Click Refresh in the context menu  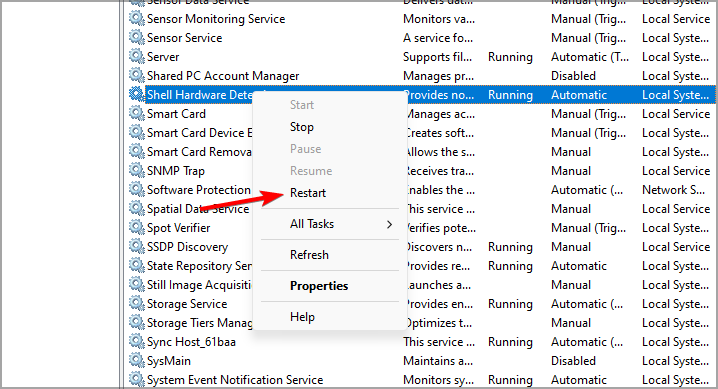309,255
